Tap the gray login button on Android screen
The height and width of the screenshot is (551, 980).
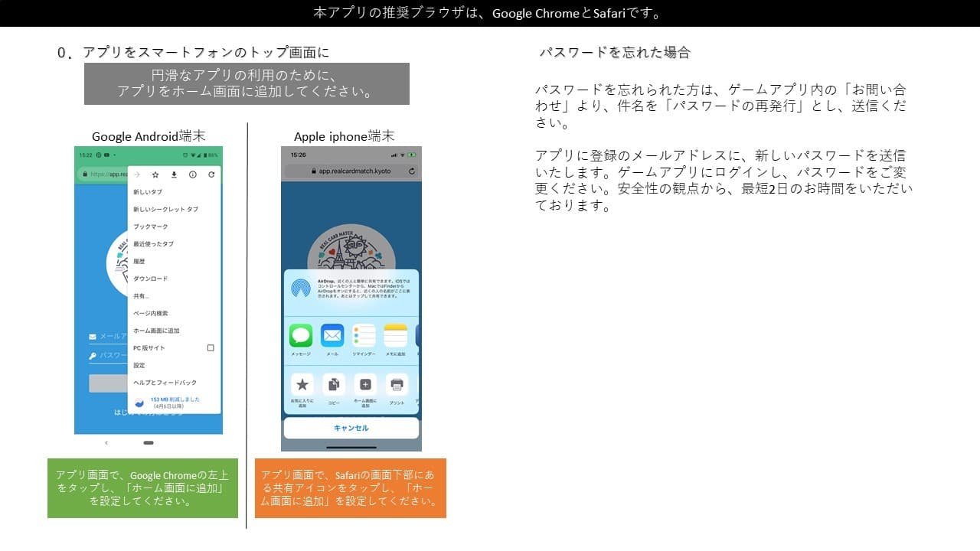pos(108,383)
